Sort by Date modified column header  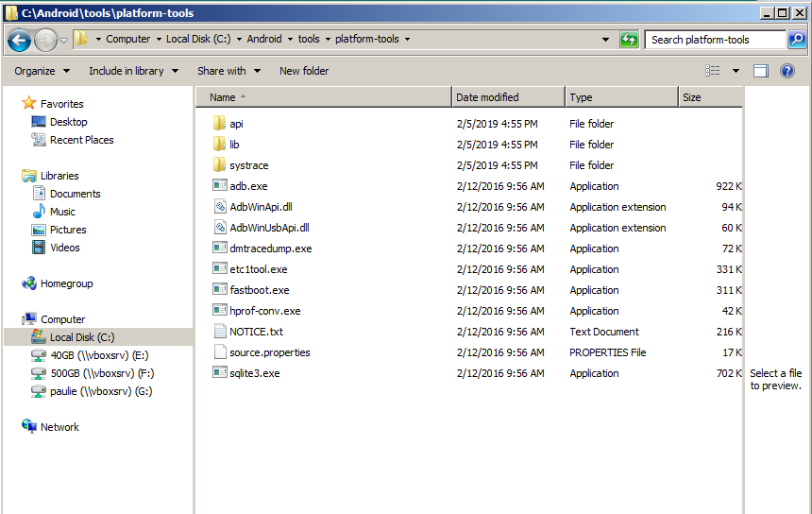click(x=509, y=97)
